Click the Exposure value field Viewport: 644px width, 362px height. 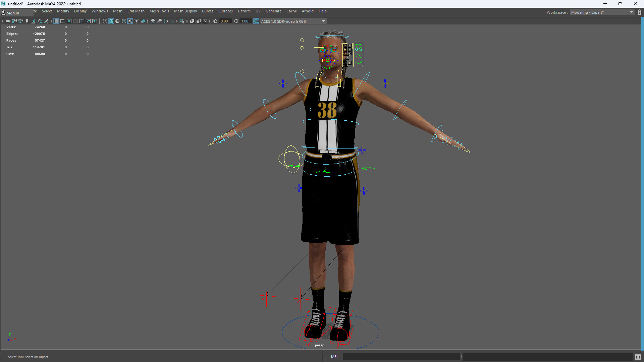[224, 21]
